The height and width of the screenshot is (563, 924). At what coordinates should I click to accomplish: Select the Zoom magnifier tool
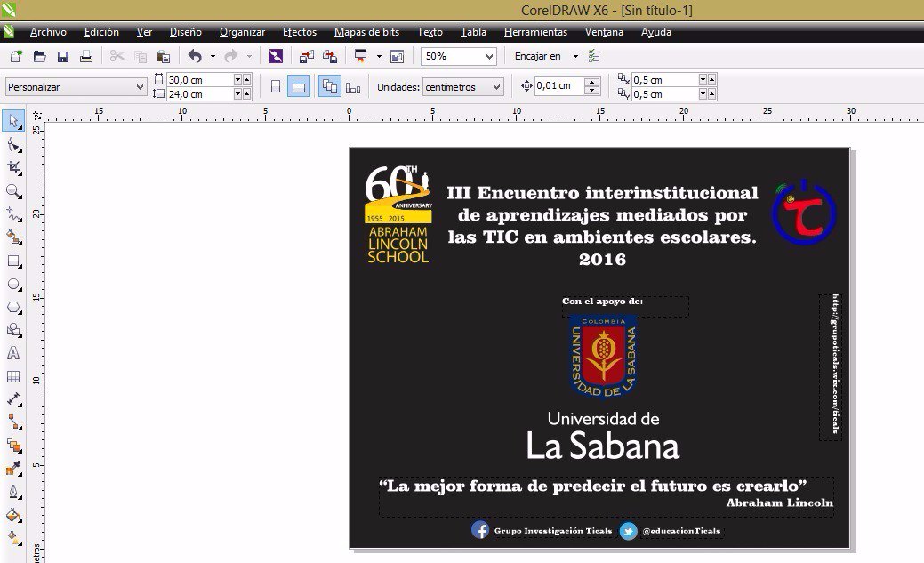coord(13,191)
